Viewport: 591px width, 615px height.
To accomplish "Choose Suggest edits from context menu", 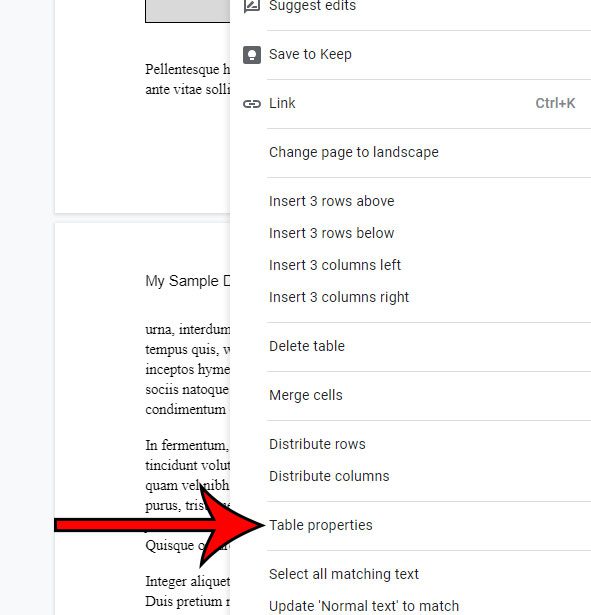I will (312, 5).
